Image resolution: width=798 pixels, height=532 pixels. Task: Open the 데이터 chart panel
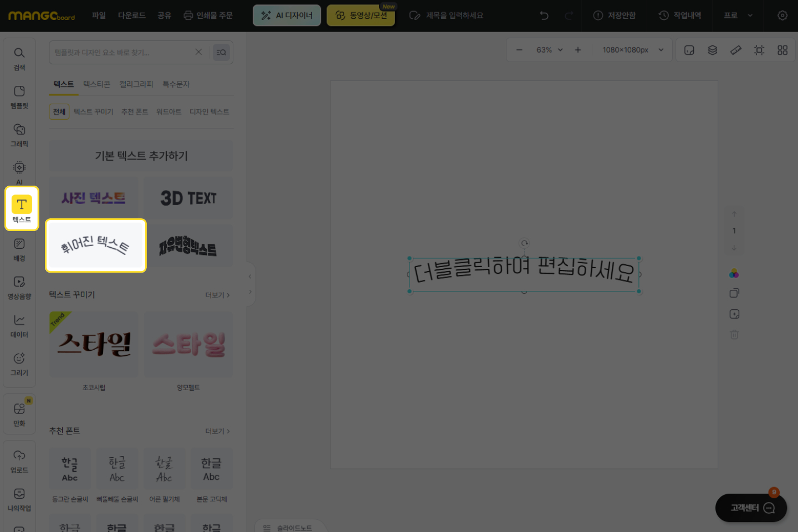19,326
